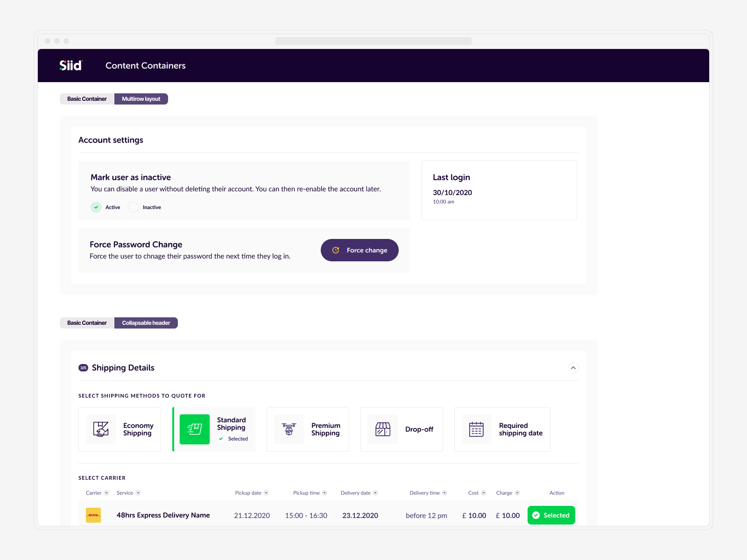The image size is (747, 560).
Task: Click the Account settings heading
Action: pyautogui.click(x=111, y=140)
